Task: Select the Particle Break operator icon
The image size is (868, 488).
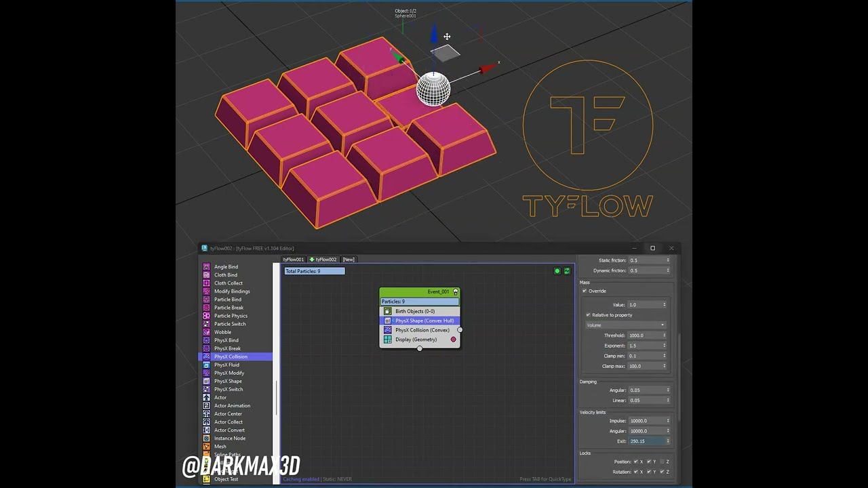Action: 207,308
